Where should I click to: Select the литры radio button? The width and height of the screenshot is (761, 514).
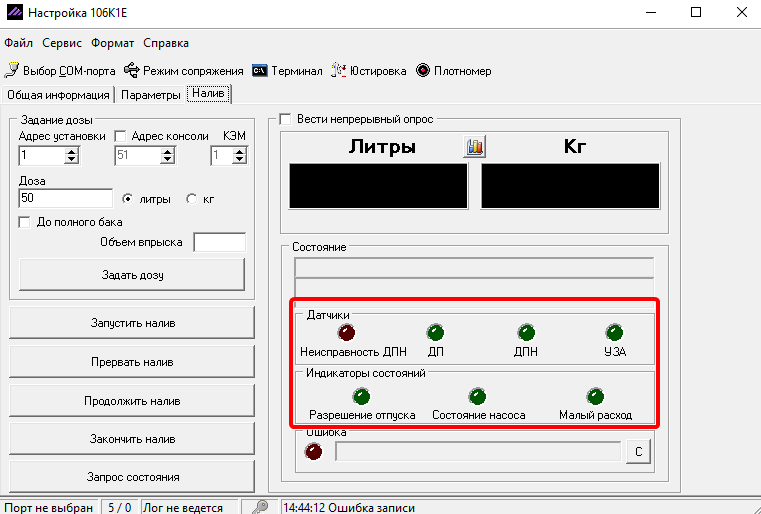(x=128, y=199)
